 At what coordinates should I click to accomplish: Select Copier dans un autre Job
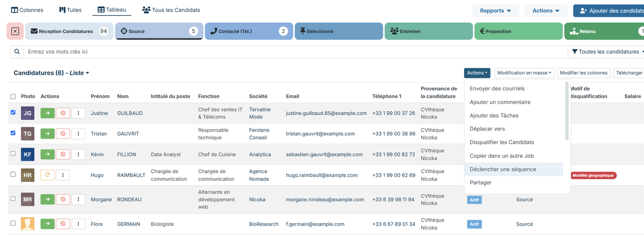tap(513, 156)
